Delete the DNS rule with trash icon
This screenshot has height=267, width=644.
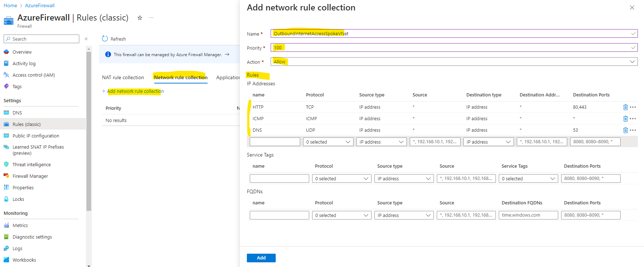pos(626,130)
